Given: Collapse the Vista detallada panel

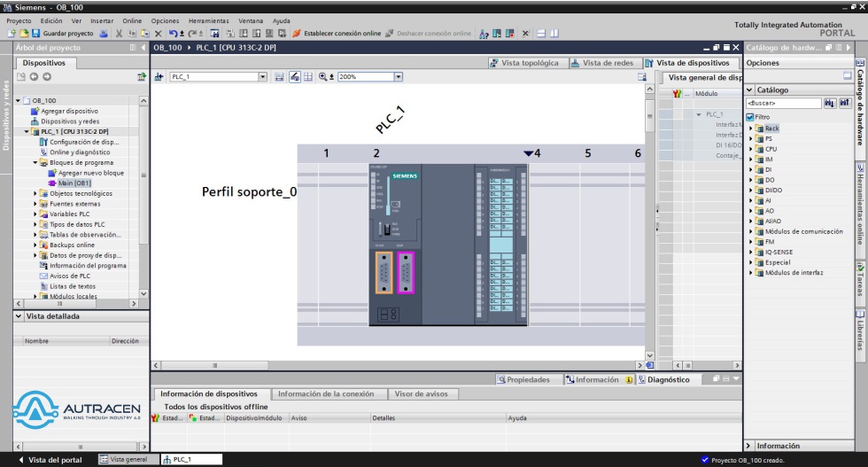Looking at the screenshot, I should pos(19,315).
